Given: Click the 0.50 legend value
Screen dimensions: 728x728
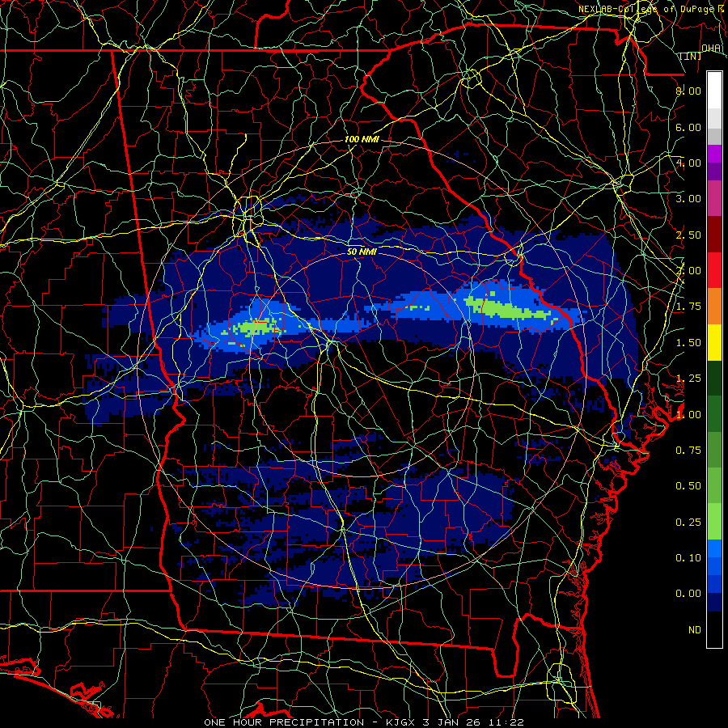Looking at the screenshot, I should (x=688, y=485).
